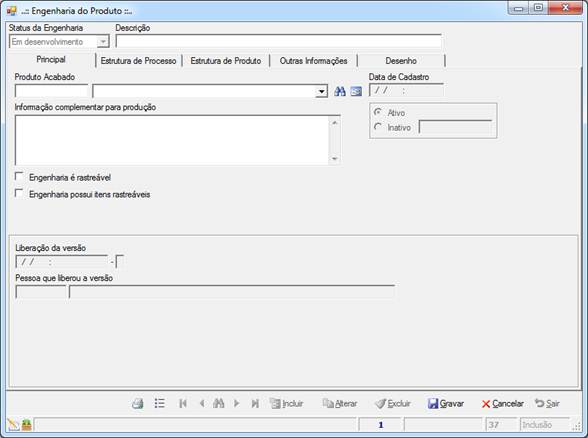Screen dimensions: 588x438
Task: Save with the Gravar button
Action: coord(446,404)
